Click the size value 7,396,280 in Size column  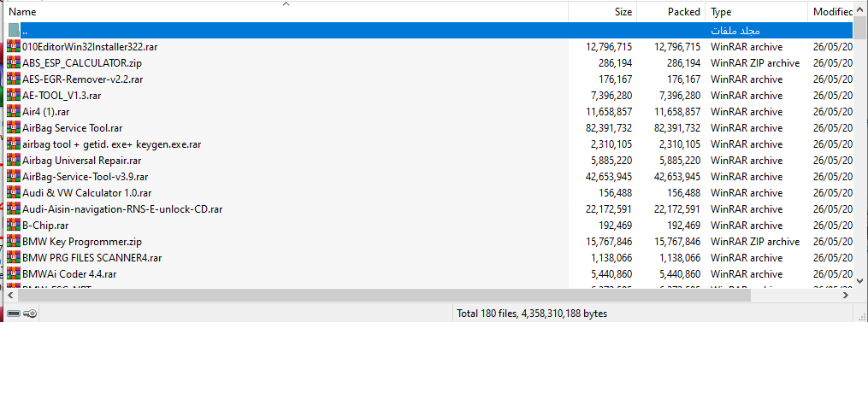point(611,96)
